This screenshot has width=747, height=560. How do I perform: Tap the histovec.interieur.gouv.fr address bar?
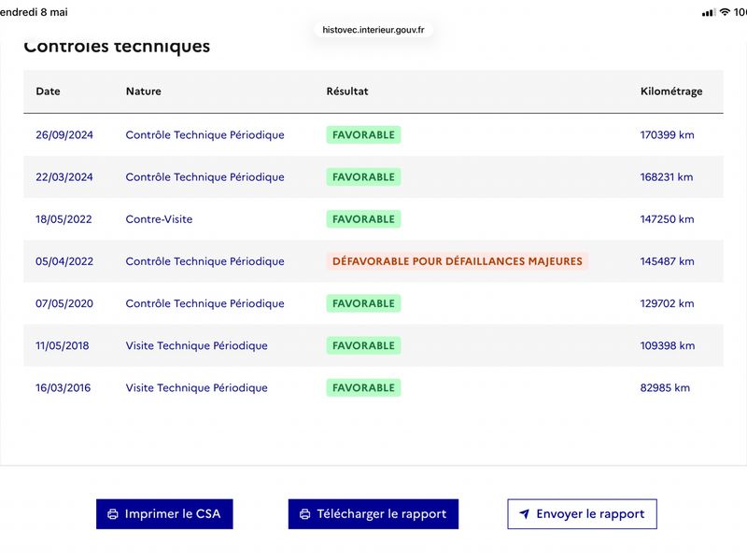[x=373, y=30]
